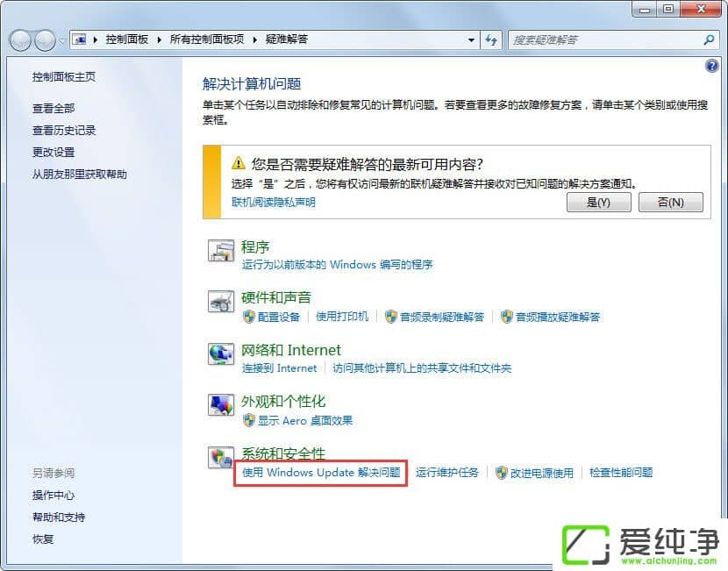728x571 pixels.
Task: Click the back navigation arrow
Action: 19,39
